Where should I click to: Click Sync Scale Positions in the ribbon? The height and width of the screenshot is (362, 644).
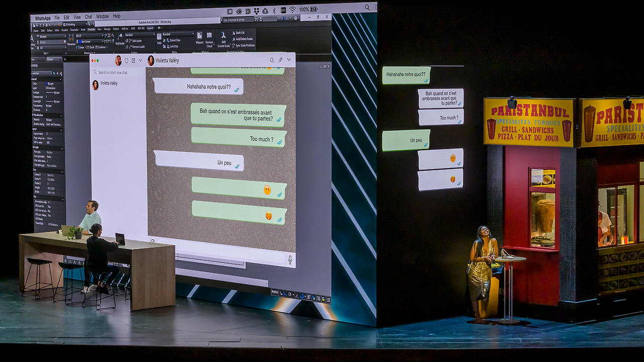[244, 45]
